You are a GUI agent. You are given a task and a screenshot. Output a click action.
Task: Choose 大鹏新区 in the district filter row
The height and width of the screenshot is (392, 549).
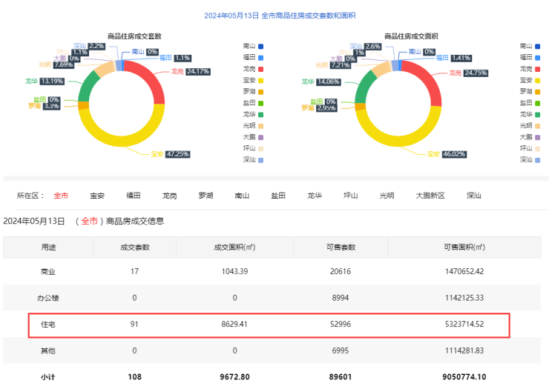coord(430,196)
